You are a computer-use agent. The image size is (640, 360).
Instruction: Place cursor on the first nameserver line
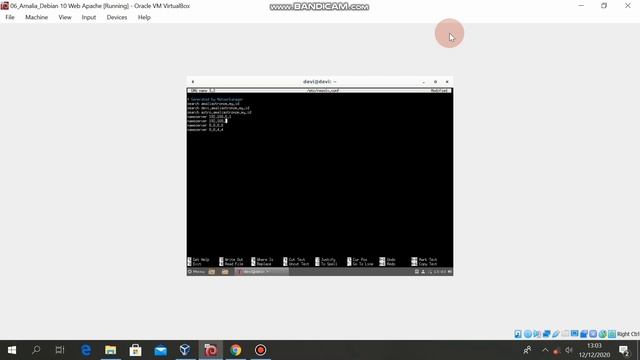pos(209,117)
